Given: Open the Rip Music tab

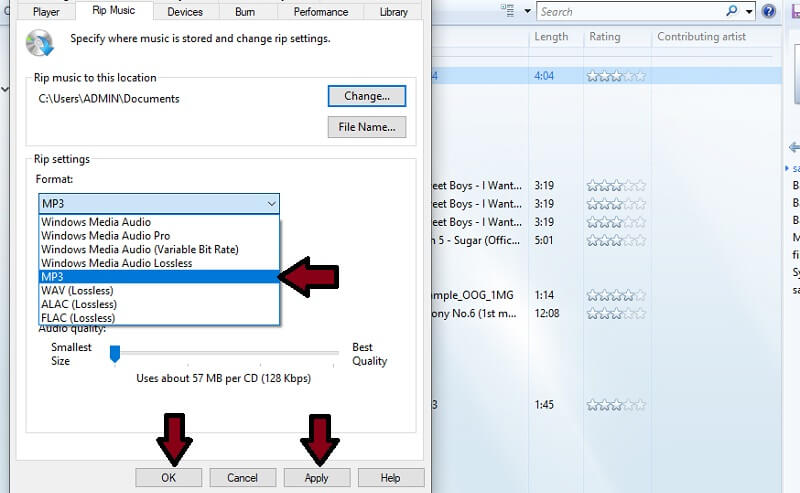Looking at the screenshot, I should pyautogui.click(x=114, y=10).
